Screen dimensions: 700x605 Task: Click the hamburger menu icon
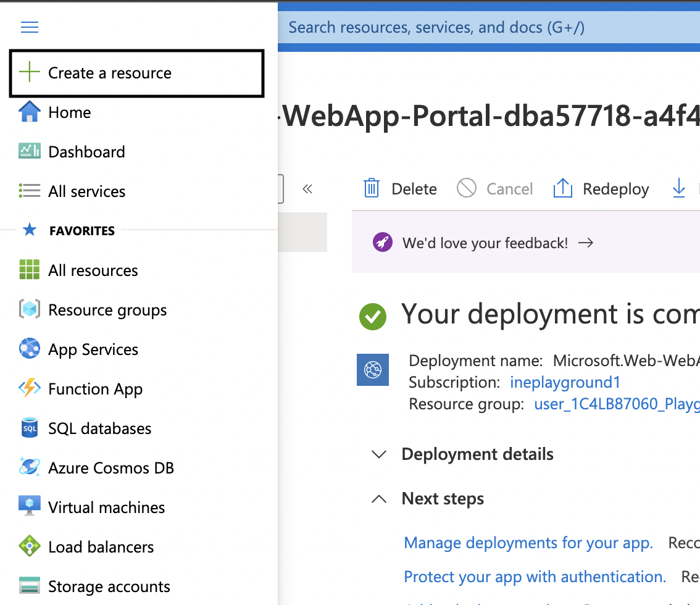tap(30, 27)
